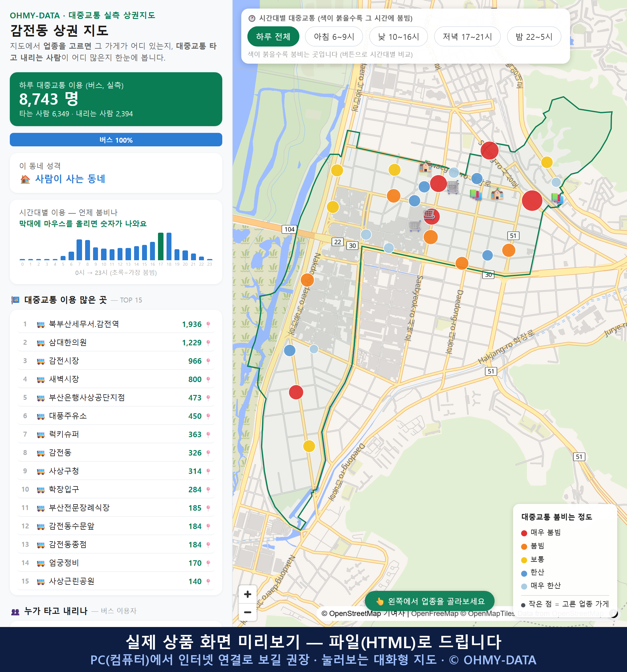Click the house marker near route 51 sign
627x672 pixels.
click(497, 194)
